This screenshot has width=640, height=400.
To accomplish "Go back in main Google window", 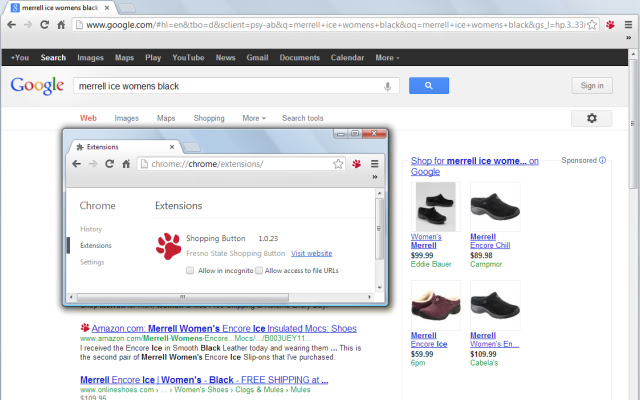I will pyautogui.click(x=11, y=25).
